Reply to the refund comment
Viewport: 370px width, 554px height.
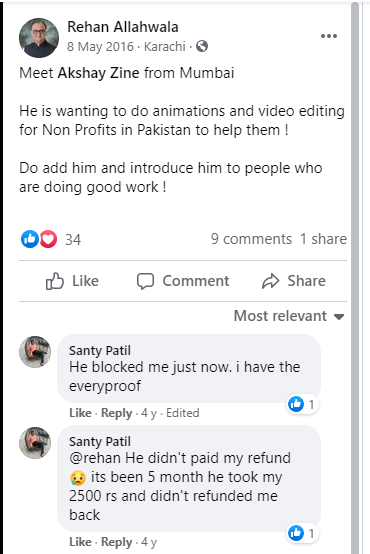[117, 542]
